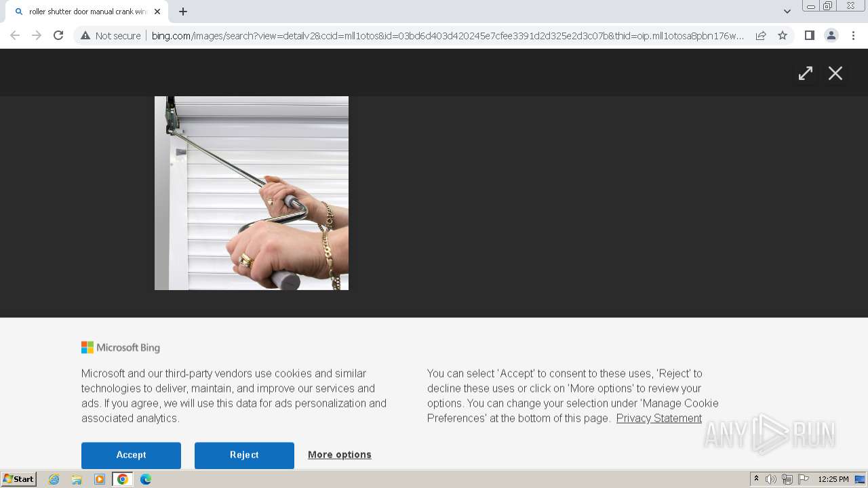Image resolution: width=868 pixels, height=488 pixels.
Task: Open a new browser tab
Action: click(183, 12)
